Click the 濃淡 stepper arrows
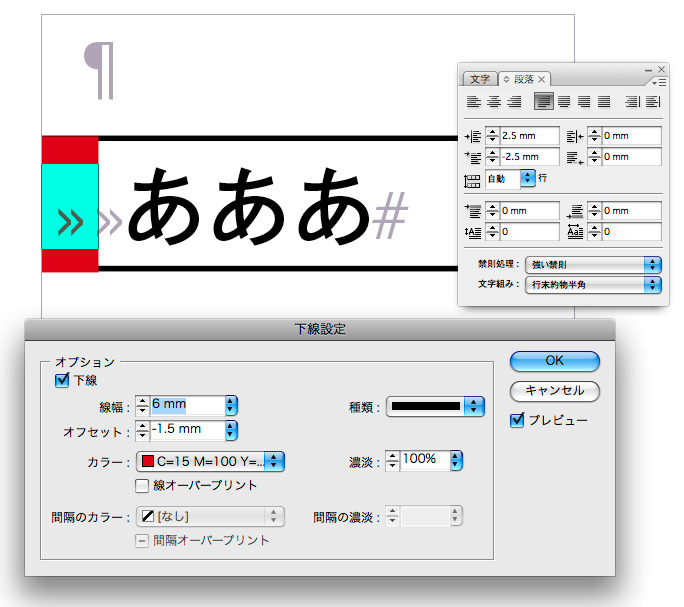684x607 pixels. (393, 460)
